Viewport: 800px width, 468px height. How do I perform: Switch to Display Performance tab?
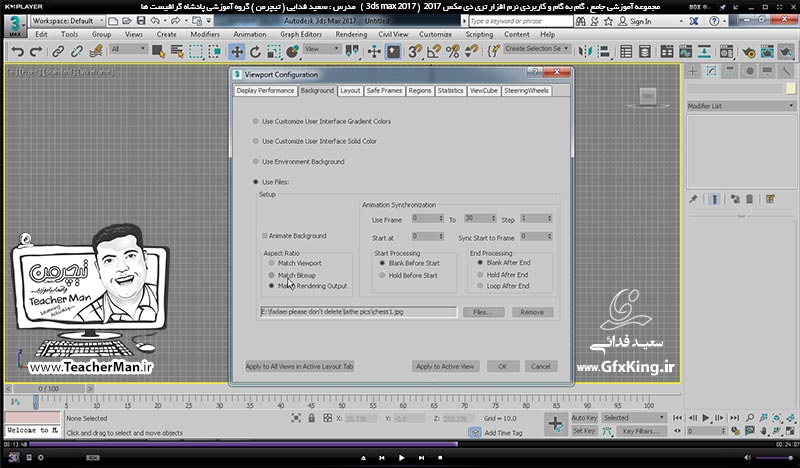(x=265, y=91)
